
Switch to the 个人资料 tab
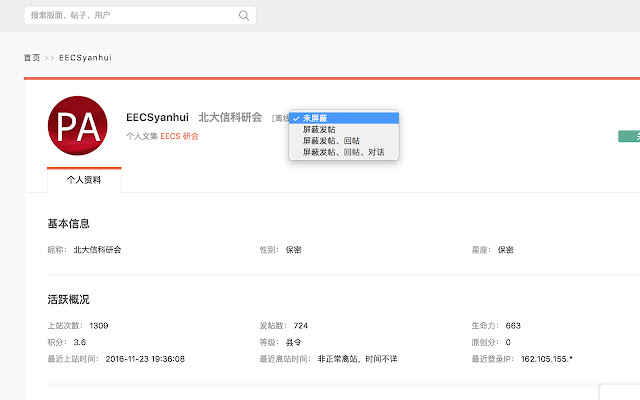84,180
